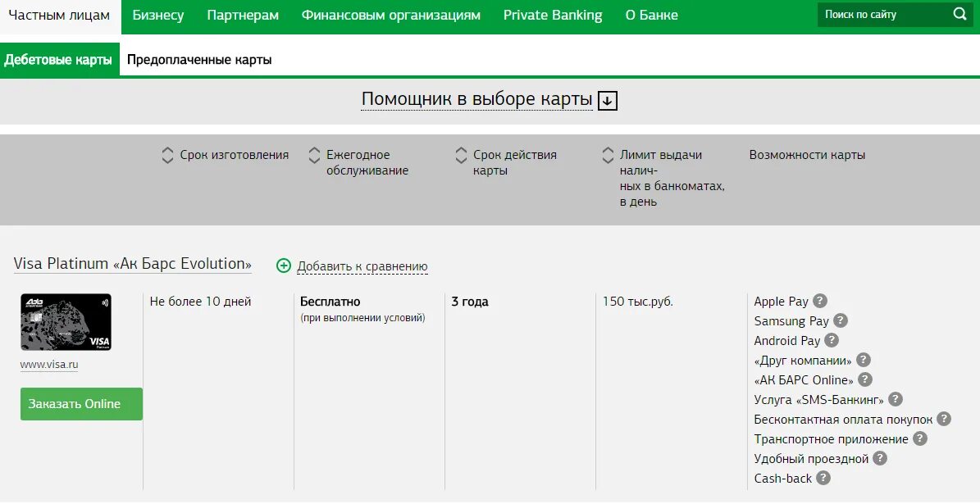Select the Дебетовые карты tab

click(x=59, y=60)
